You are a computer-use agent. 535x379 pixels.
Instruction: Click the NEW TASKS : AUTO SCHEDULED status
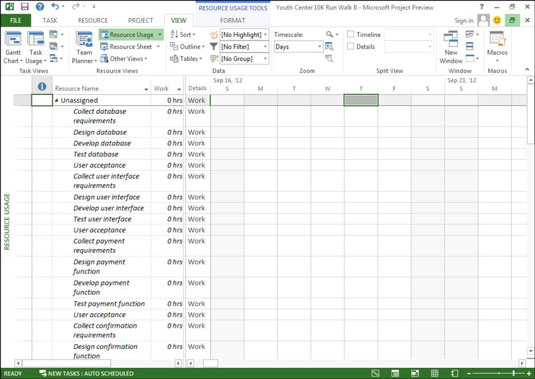[87, 374]
